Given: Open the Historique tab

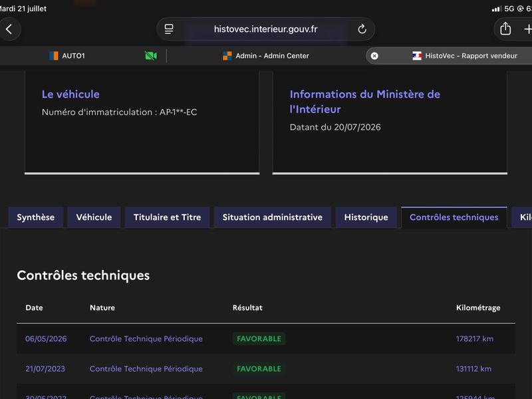Looking at the screenshot, I should click(366, 217).
